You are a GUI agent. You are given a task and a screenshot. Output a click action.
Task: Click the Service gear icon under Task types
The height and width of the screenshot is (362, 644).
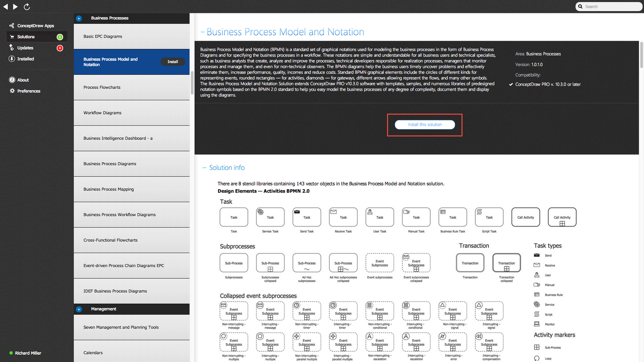tap(537, 304)
